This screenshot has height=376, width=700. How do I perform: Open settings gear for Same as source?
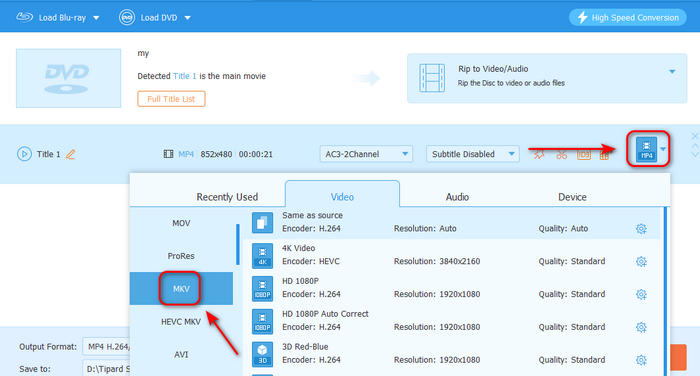pyautogui.click(x=641, y=229)
